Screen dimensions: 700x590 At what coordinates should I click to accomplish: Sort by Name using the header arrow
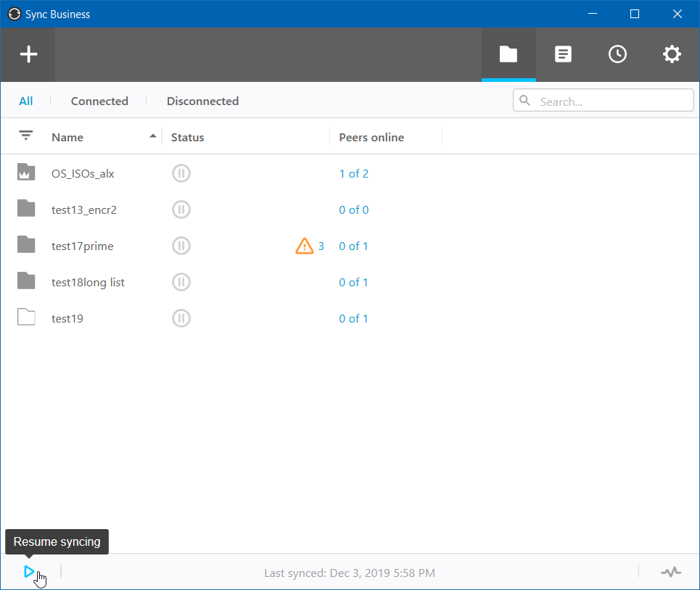coord(152,136)
